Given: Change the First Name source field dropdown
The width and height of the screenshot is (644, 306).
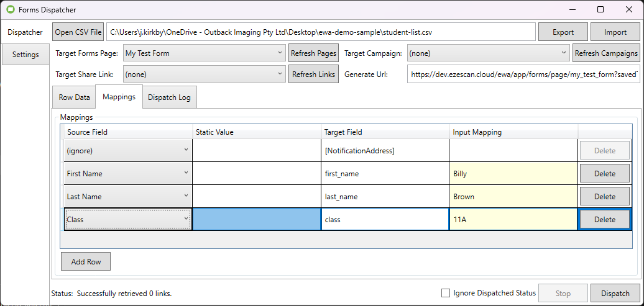Looking at the screenshot, I should pos(127,174).
